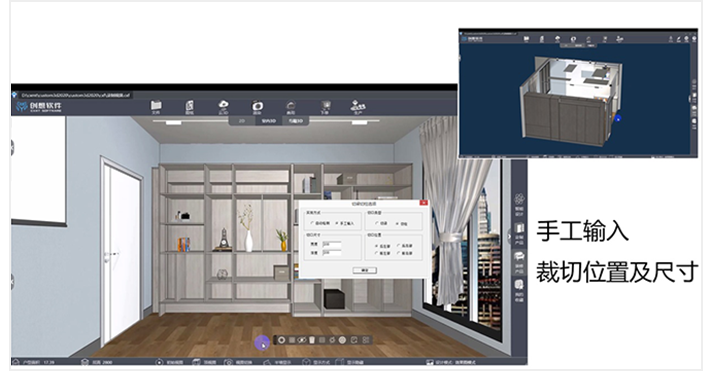Open the folder File icon in top toolbar
Screen dimensions: 707x377
(x=156, y=106)
